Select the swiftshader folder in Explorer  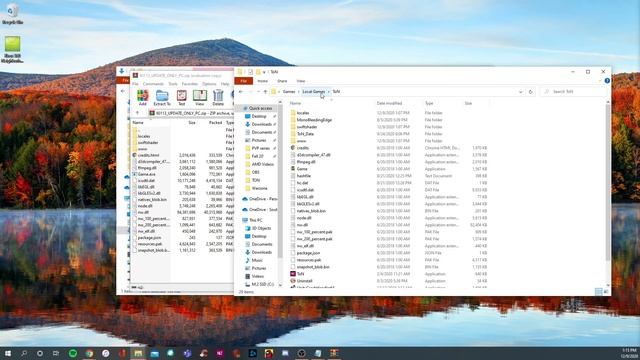point(307,127)
